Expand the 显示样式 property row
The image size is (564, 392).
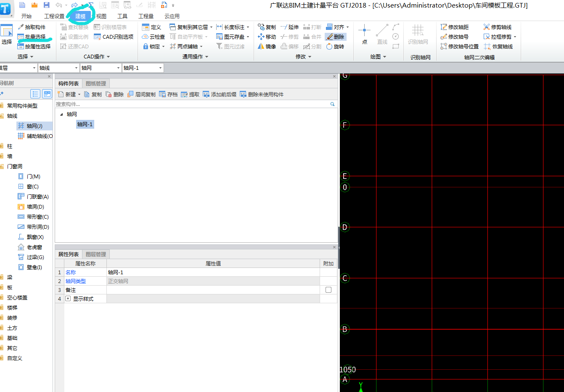[x=68, y=299]
